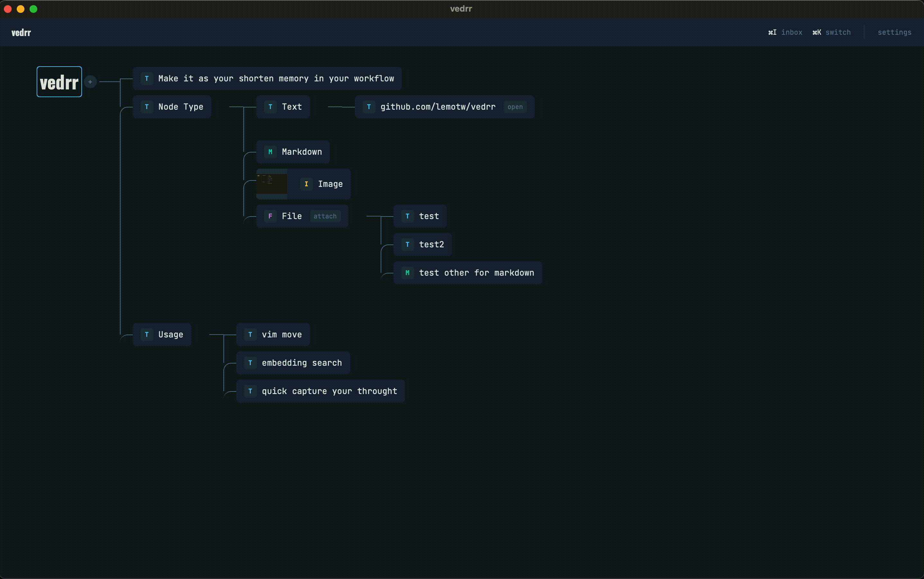924x579 pixels.
Task: Select the 'Text' node label
Action: 292,107
